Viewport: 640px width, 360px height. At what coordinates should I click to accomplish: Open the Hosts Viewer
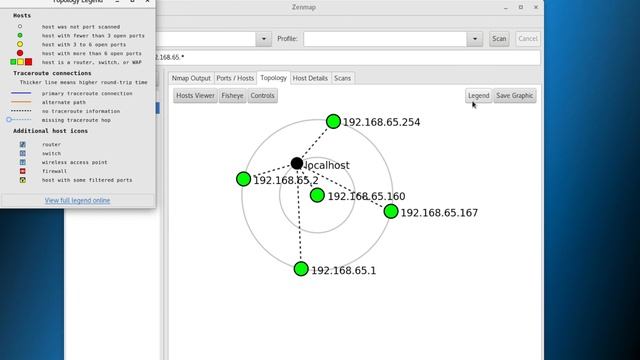point(196,96)
